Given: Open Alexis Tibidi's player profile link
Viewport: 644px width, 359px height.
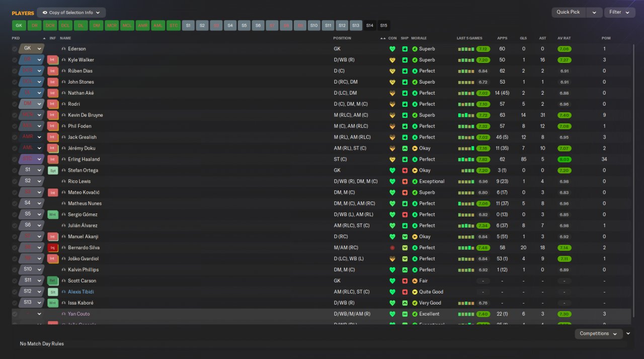Looking at the screenshot, I should click(81, 292).
